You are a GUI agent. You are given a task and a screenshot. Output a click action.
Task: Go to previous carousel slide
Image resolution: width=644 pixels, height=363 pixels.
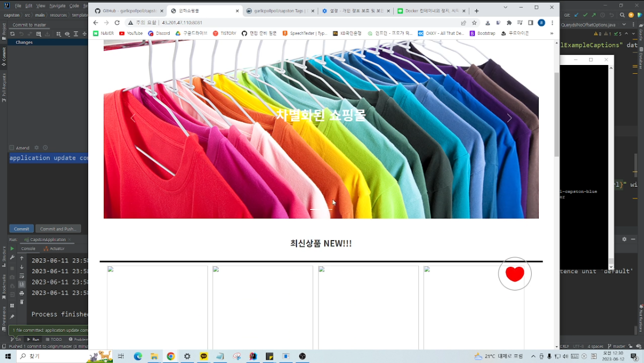(x=133, y=118)
